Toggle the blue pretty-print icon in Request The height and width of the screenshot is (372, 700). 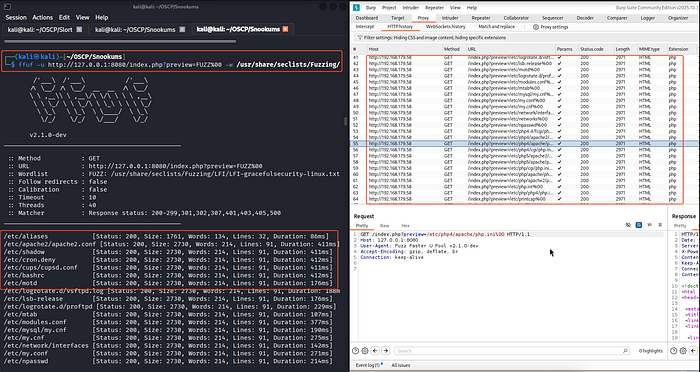[x=639, y=225]
